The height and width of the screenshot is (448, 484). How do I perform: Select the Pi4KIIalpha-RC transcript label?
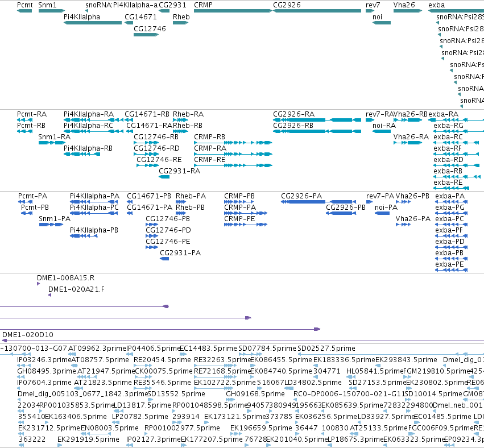pos(88,126)
